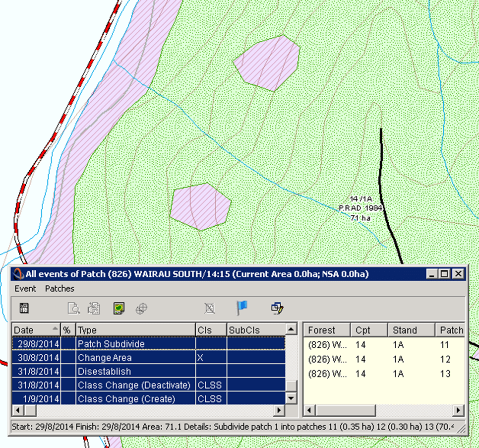The height and width of the screenshot is (448, 479).
Task: Click the app icon in events window title bar
Action: [x=18, y=274]
